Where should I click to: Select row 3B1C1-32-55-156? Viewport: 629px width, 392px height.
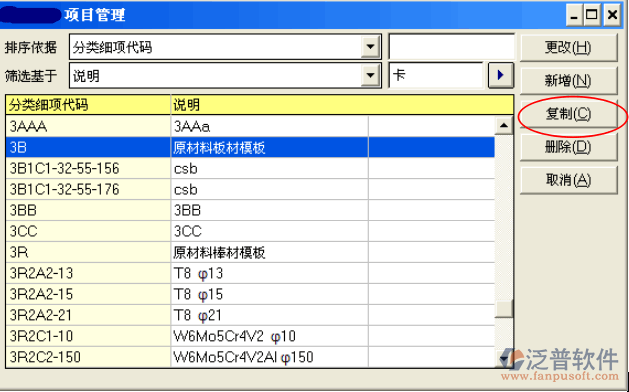tap(250, 168)
